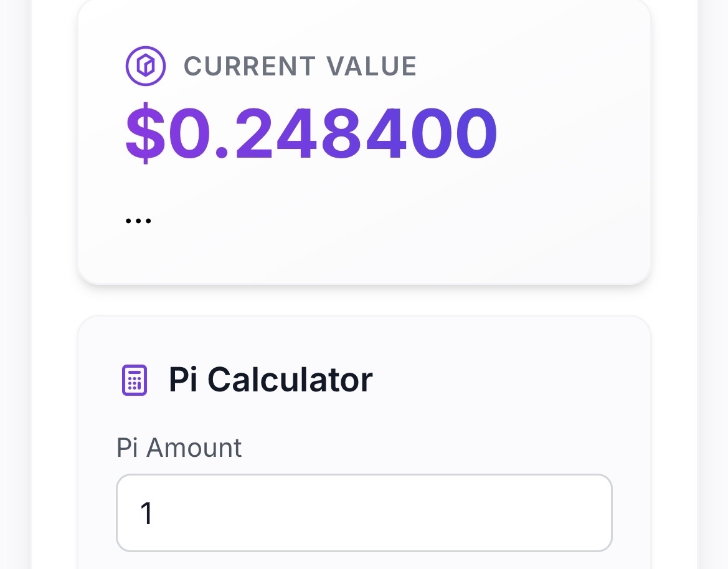This screenshot has height=569, width=728.
Task: Click the Pi Amount label
Action: click(x=179, y=447)
